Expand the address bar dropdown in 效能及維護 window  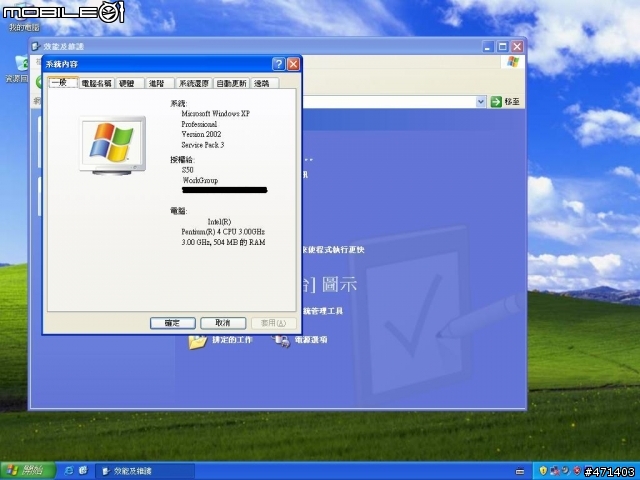[x=481, y=101]
